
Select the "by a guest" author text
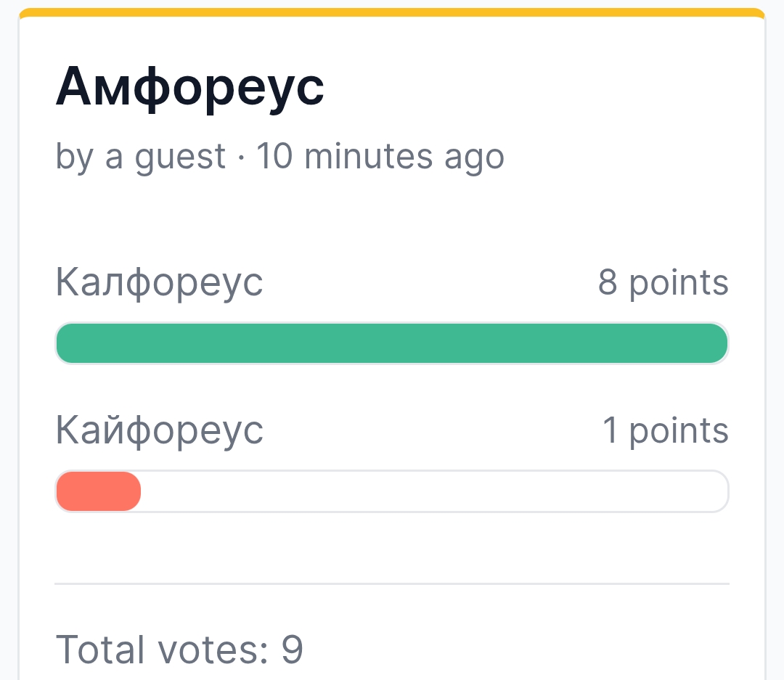pos(141,157)
